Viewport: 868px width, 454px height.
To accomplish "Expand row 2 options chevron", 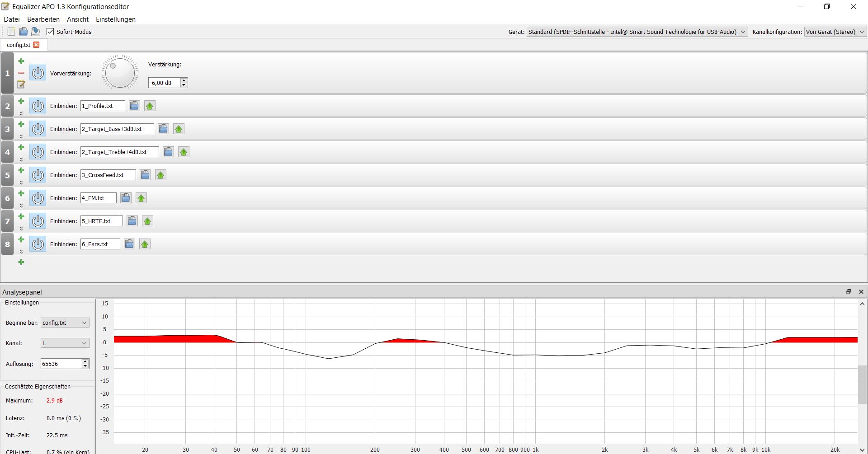I will [x=21, y=113].
